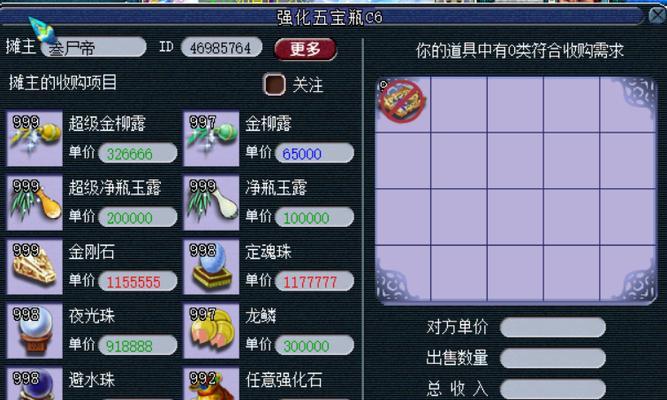Choose the 夜光珠 orb icon
Viewport: 667px width, 400px height.
coord(35,331)
